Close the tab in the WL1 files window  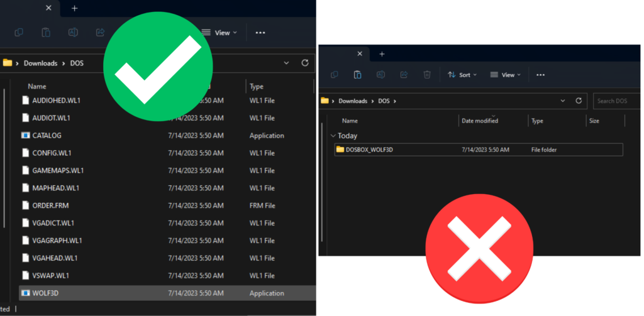[48, 8]
